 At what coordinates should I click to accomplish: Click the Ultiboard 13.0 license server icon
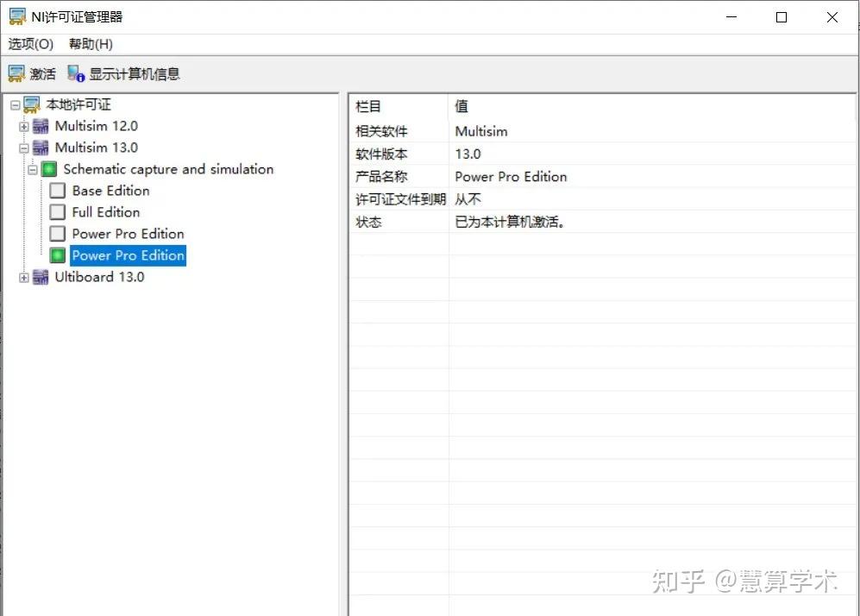[41, 277]
